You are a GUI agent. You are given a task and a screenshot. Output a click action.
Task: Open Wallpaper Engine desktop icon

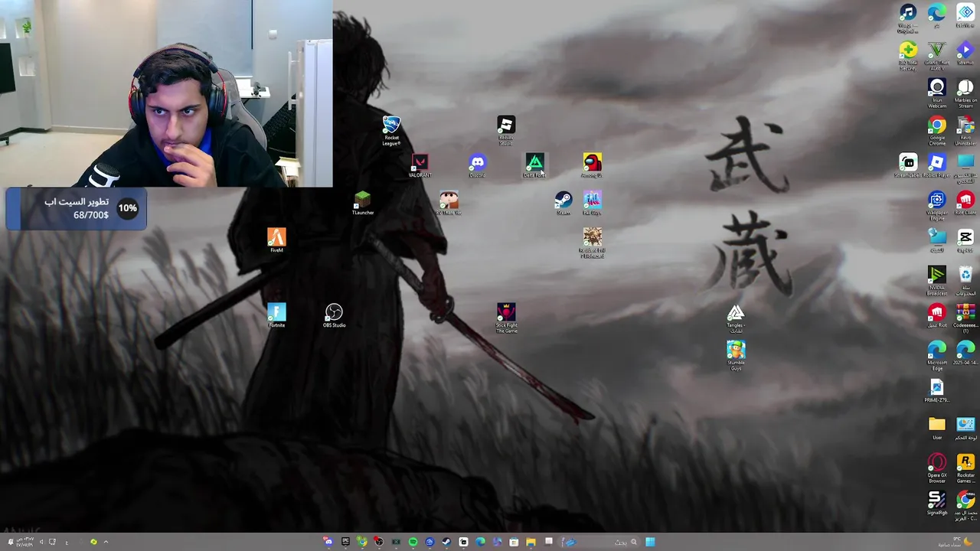937,206
